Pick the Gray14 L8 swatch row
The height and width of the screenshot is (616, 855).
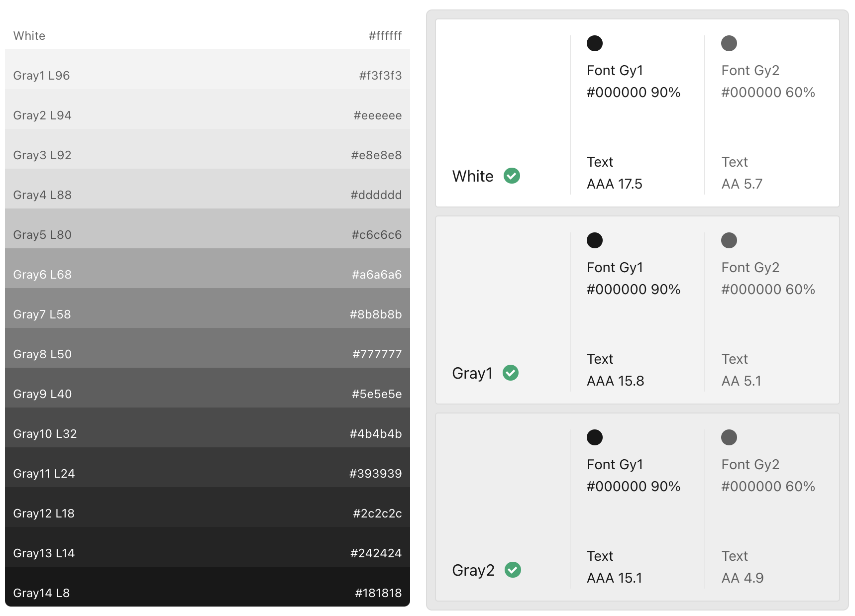pos(208,587)
